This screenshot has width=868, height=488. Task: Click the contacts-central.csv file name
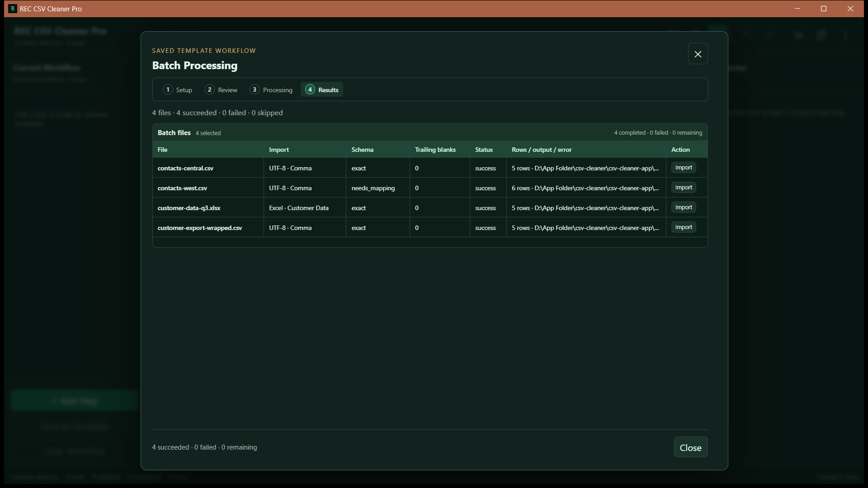185,168
